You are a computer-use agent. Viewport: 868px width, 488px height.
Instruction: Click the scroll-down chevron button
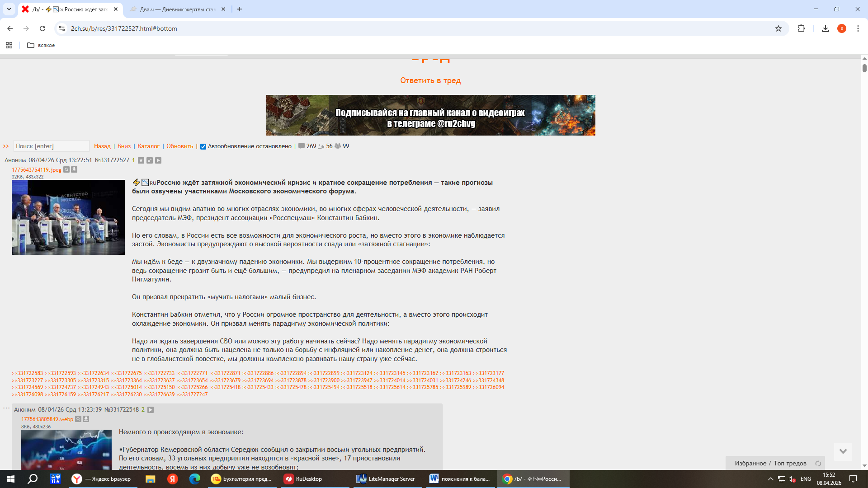843,451
